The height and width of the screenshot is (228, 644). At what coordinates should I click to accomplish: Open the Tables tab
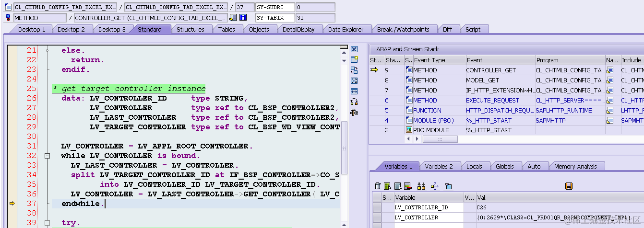coord(227,29)
